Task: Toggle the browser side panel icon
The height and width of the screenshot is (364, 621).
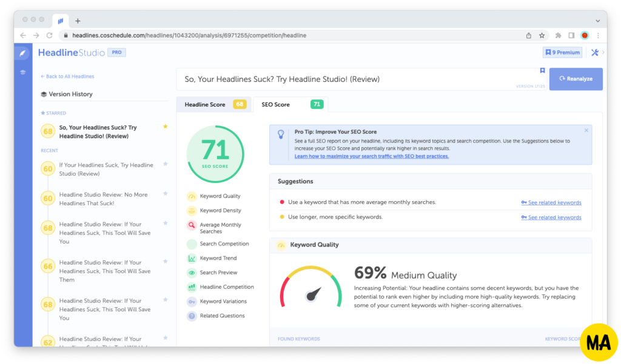Action: [x=571, y=35]
